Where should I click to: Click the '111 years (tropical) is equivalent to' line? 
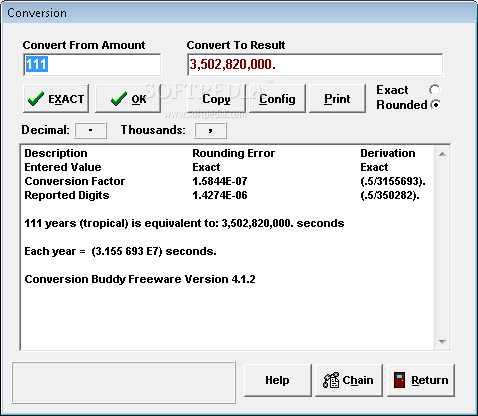184,223
